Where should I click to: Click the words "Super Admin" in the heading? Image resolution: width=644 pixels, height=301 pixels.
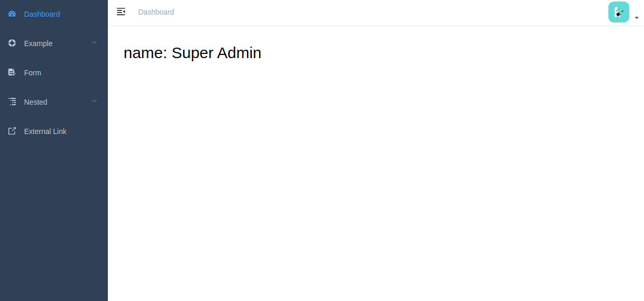pos(216,53)
